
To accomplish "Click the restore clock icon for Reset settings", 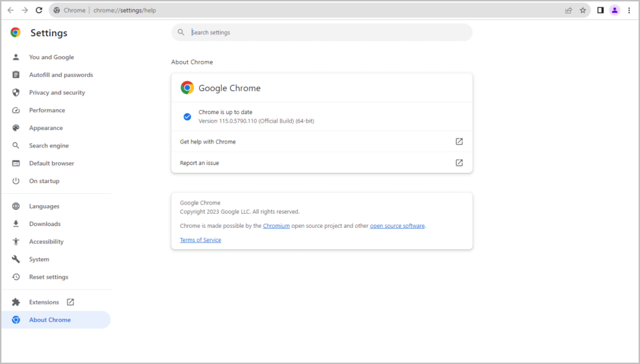I will tap(16, 277).
